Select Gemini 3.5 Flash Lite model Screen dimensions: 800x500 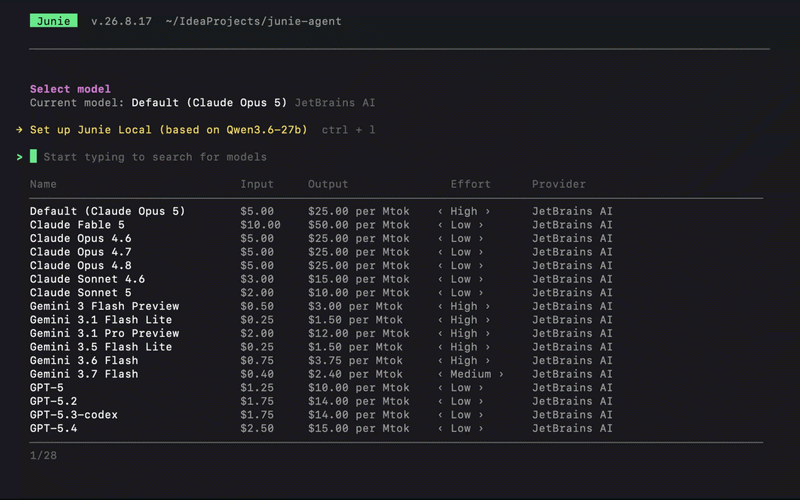click(x=320, y=347)
